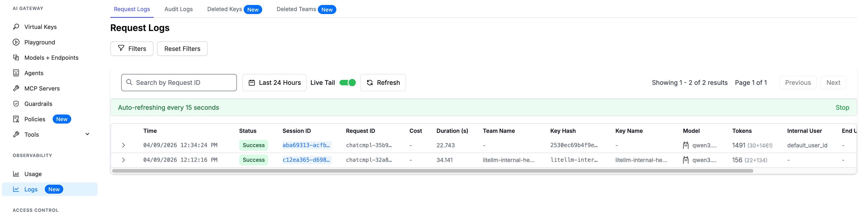Open Guardrails via shield icon
Screen dimensions: 868x217
point(16,104)
